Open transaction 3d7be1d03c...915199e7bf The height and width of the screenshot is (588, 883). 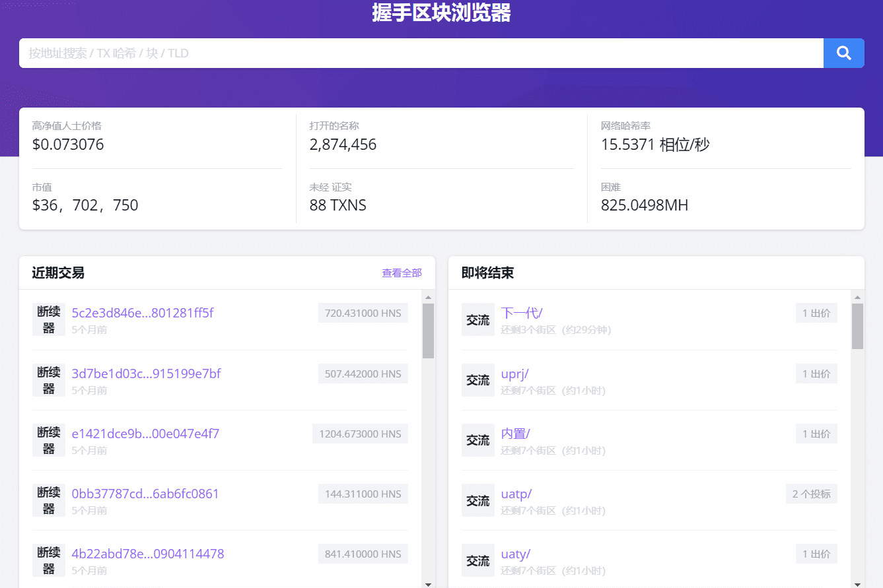(x=146, y=374)
